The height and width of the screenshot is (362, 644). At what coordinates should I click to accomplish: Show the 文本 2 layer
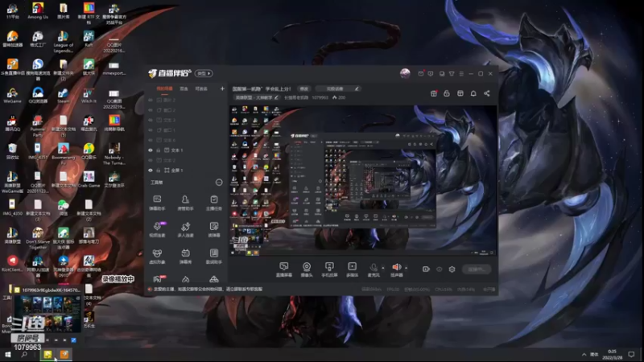point(151,160)
